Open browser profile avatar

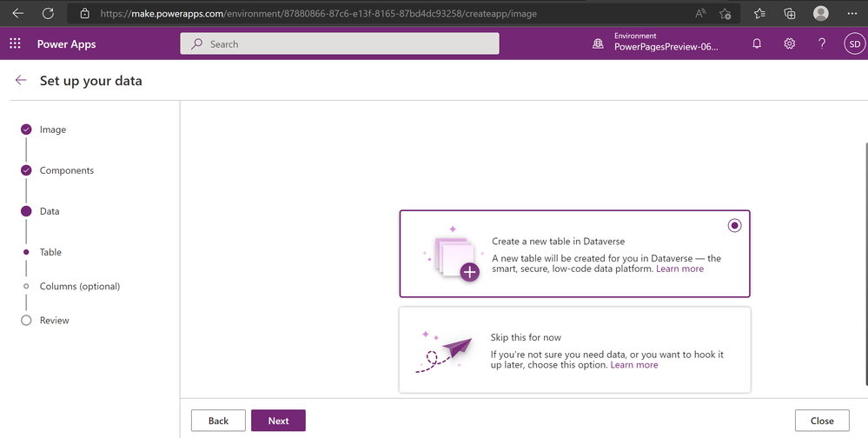tap(821, 13)
